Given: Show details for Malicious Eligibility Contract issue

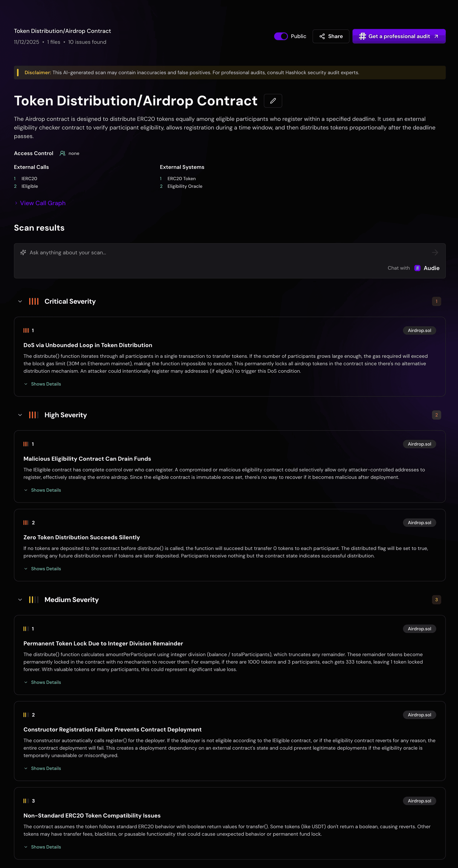Looking at the screenshot, I should pos(46,490).
